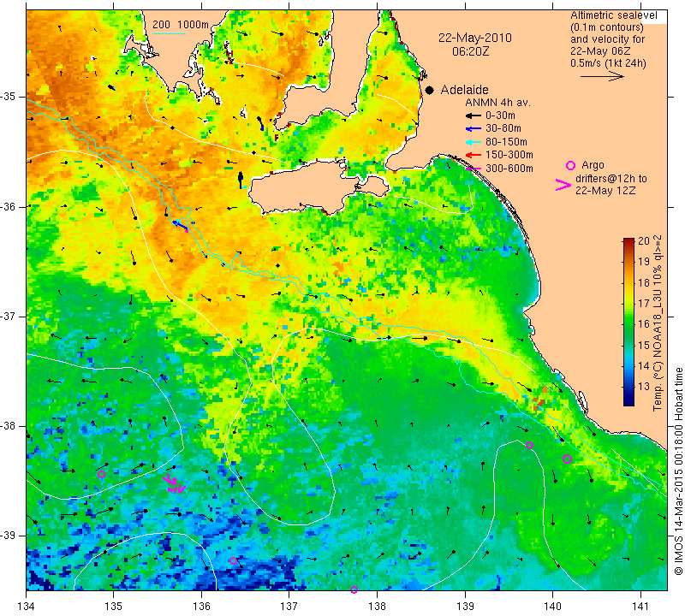Click the Argo float circle near 134.9E
Screen dimensions: 685x616
point(101,475)
